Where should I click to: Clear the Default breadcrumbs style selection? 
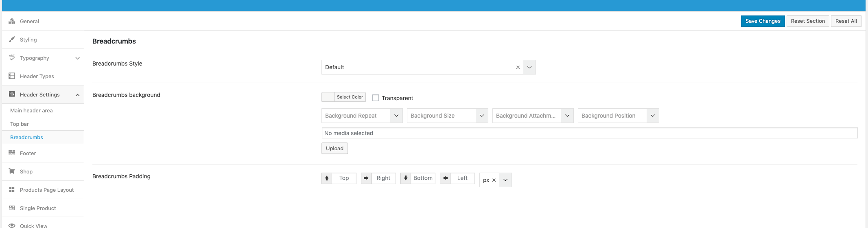[x=518, y=68]
